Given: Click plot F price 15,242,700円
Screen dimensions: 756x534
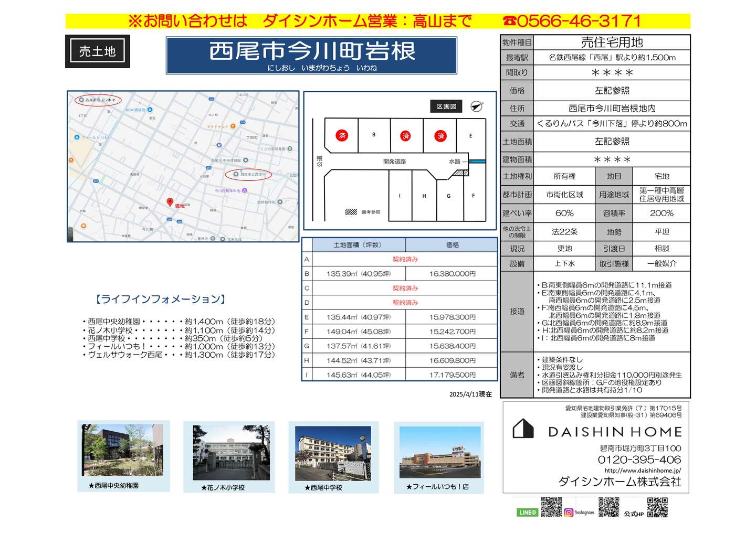Looking at the screenshot, I should coord(452,332).
